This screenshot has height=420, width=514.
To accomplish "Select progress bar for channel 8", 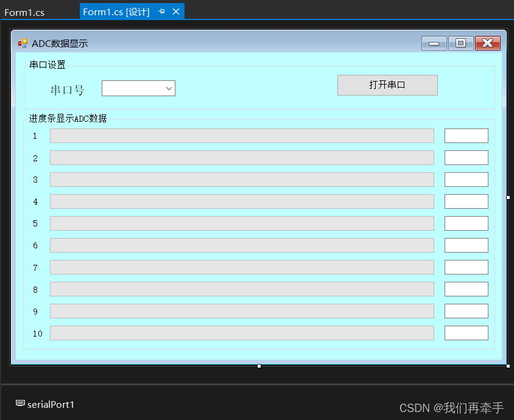I will pyautogui.click(x=242, y=289).
